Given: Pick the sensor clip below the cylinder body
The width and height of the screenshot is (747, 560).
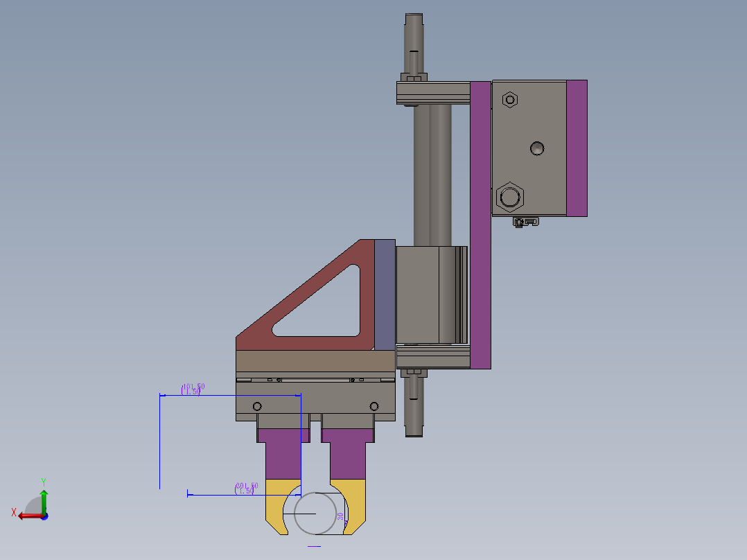Looking at the screenshot, I should point(525,222).
